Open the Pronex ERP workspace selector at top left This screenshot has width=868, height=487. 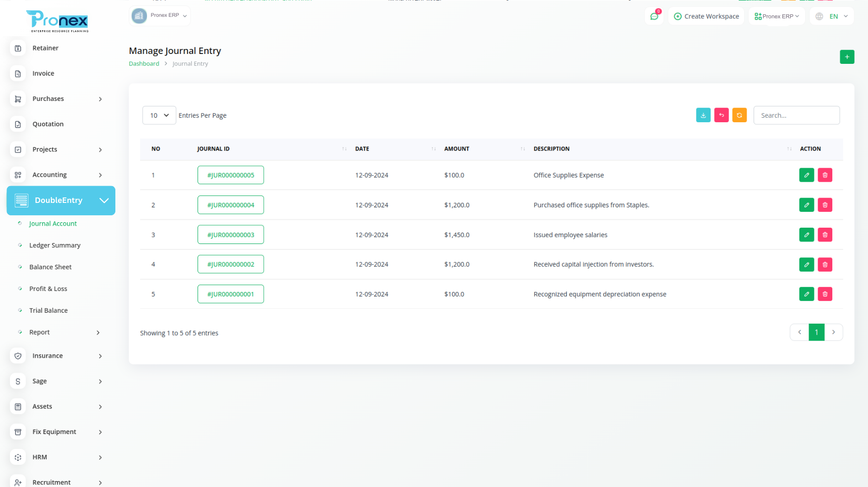[159, 16]
